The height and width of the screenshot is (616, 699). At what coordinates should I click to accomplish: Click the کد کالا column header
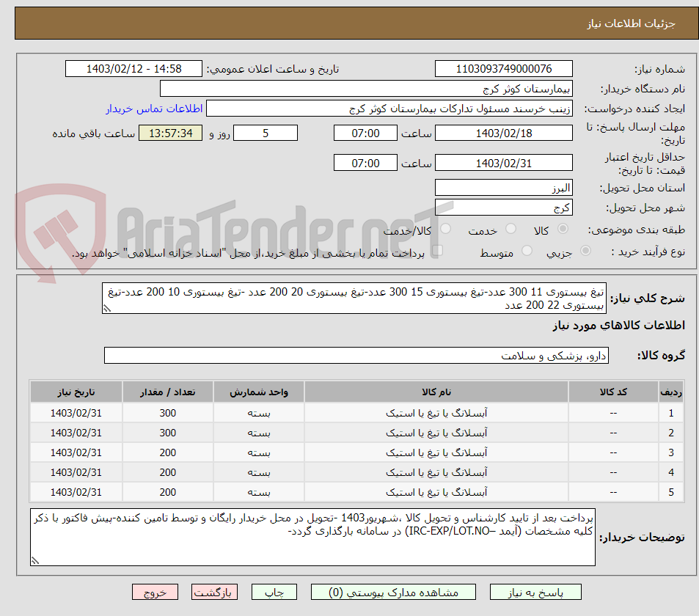tap(613, 392)
